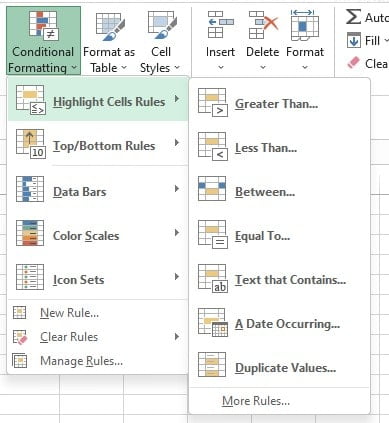Select A Date Occurring... rule
Screen dimensions: 389x423
[x=279, y=323]
